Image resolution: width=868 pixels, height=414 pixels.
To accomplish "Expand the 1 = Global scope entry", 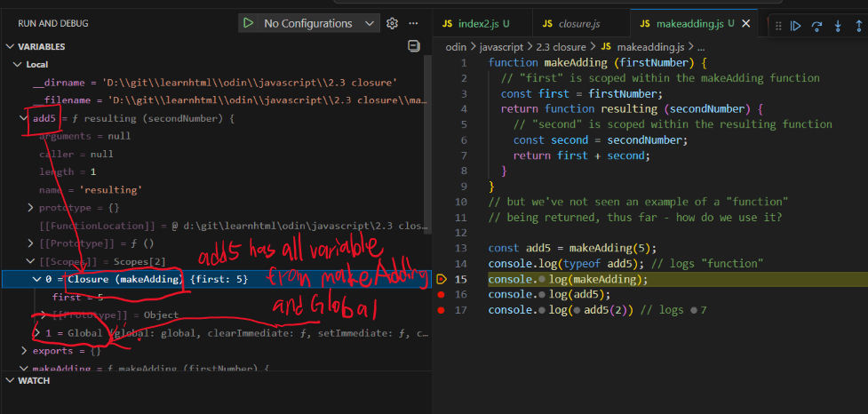I will click(37, 332).
